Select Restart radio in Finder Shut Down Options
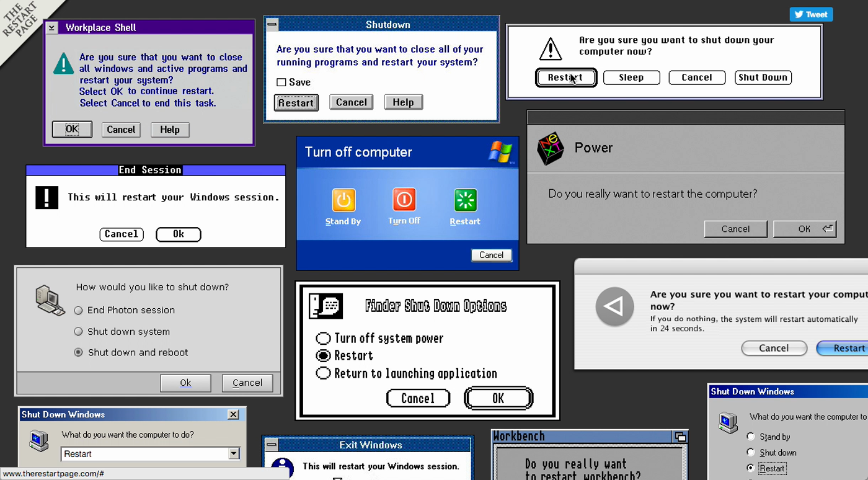Image resolution: width=868 pixels, height=480 pixels. pyautogui.click(x=323, y=356)
